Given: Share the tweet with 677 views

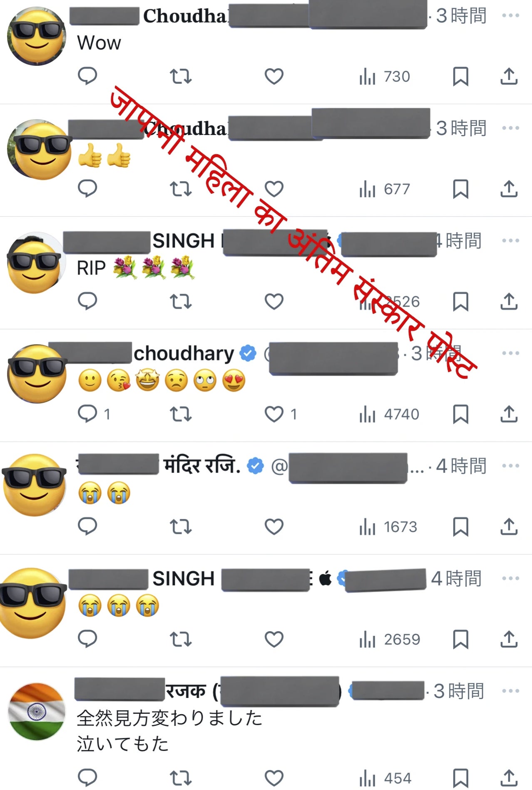Looking at the screenshot, I should tap(509, 189).
